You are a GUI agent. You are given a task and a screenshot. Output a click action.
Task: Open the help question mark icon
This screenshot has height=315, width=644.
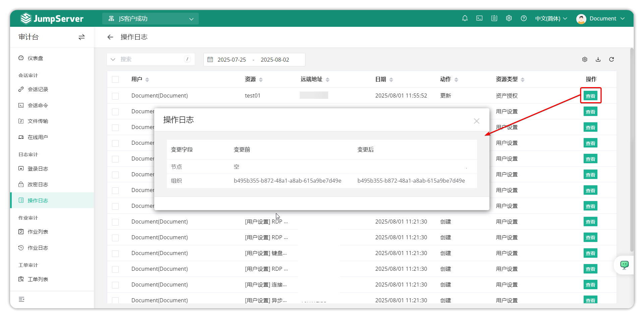[524, 18]
